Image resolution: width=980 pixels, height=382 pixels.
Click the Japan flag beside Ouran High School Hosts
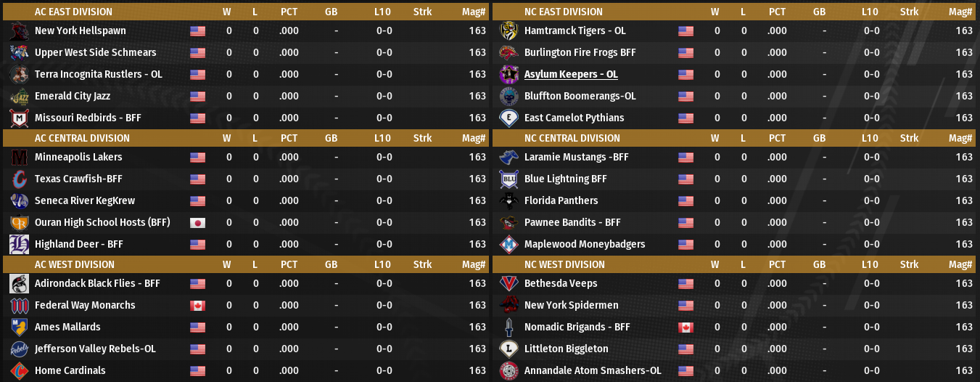pos(197,223)
